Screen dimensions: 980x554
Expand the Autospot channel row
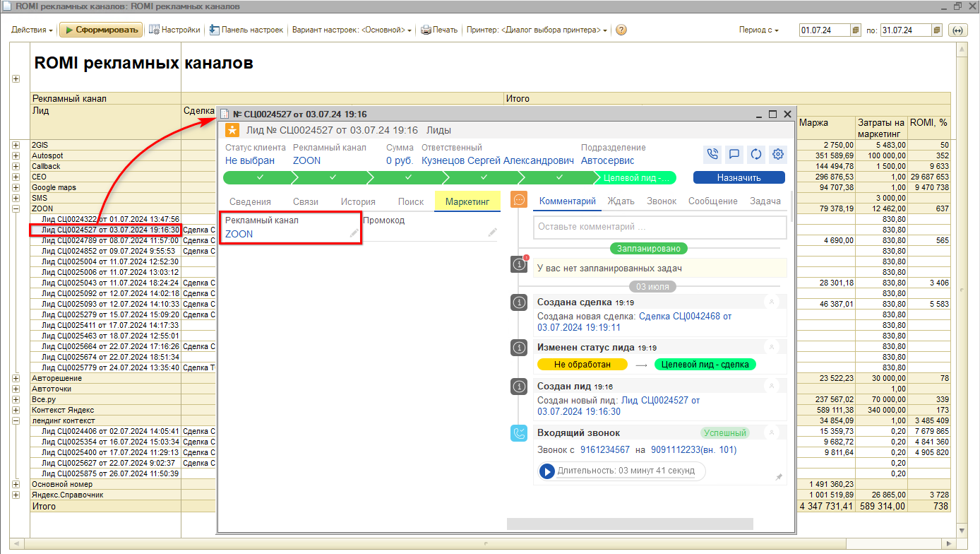(x=16, y=155)
